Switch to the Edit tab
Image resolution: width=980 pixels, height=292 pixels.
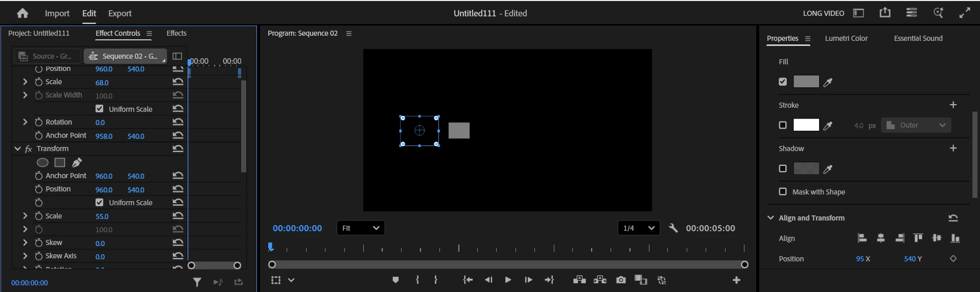coord(89,13)
